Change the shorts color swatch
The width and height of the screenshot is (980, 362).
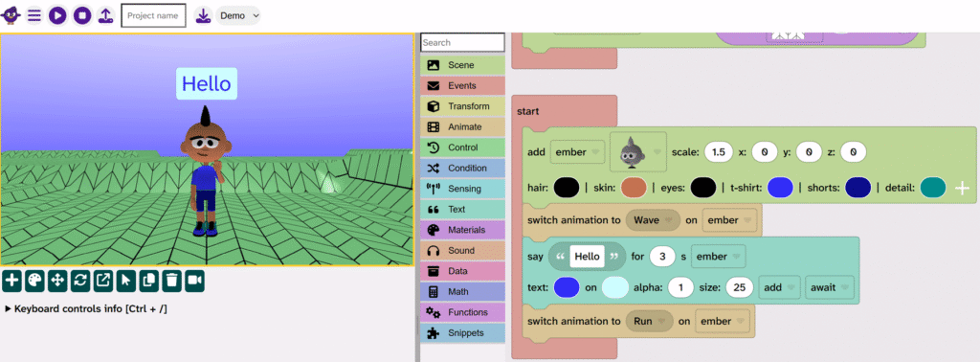coord(858,188)
